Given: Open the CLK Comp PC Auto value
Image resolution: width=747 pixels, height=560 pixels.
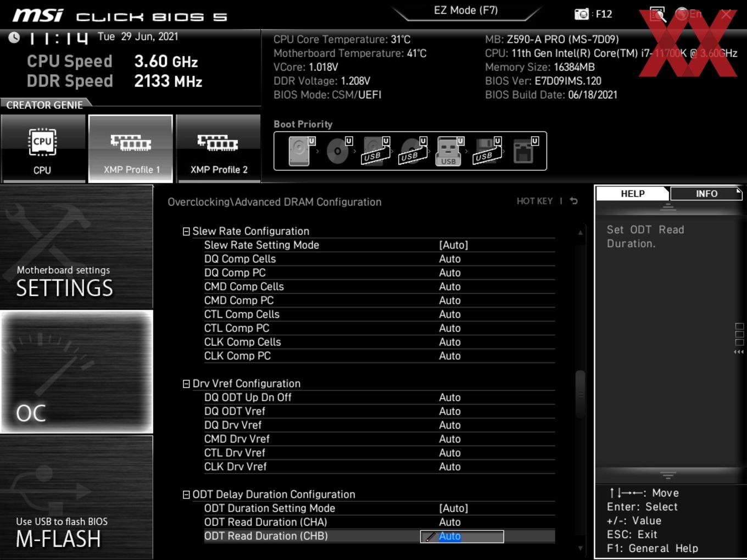Looking at the screenshot, I should 450,356.
